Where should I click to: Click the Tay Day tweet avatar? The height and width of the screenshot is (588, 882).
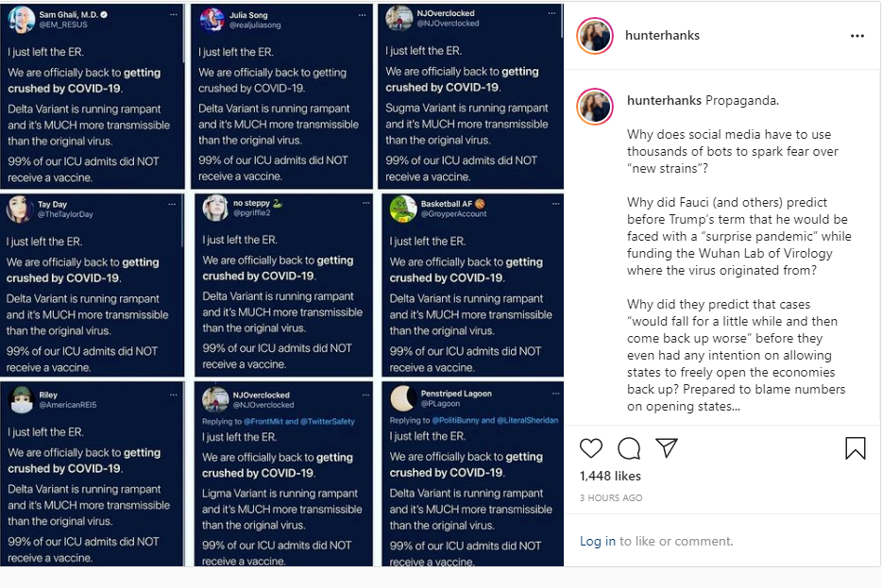tap(20, 209)
